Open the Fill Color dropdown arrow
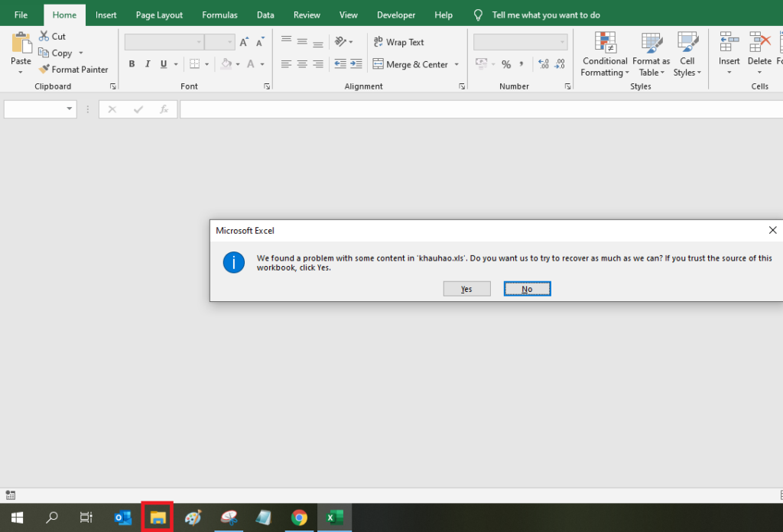The image size is (783, 532). [238, 64]
